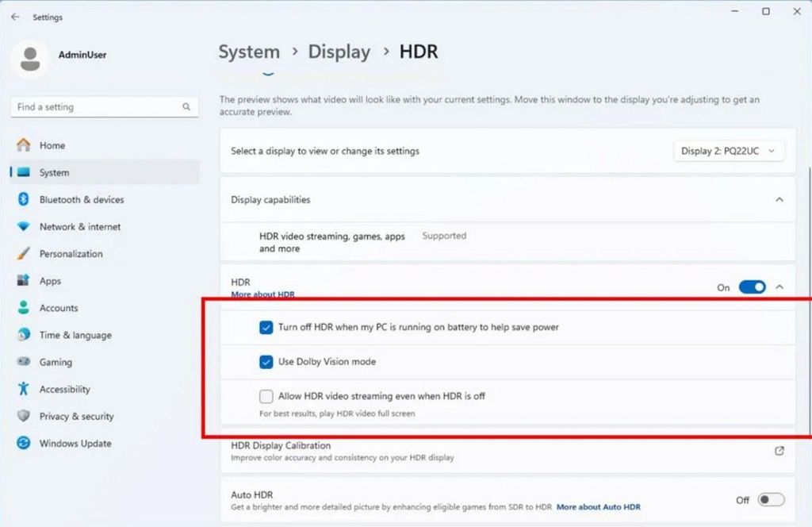Click the Accounts person icon
The height and width of the screenshot is (527, 812).
pos(25,308)
